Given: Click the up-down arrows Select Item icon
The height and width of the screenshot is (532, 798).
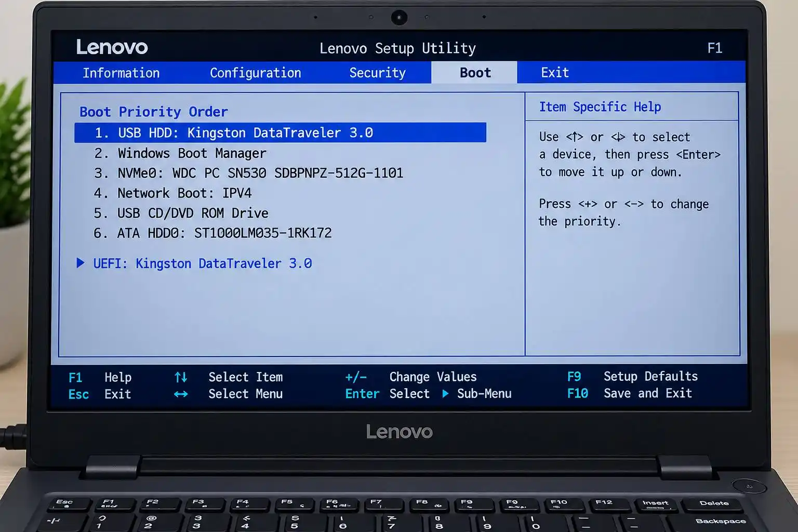Looking at the screenshot, I should pyautogui.click(x=181, y=377).
